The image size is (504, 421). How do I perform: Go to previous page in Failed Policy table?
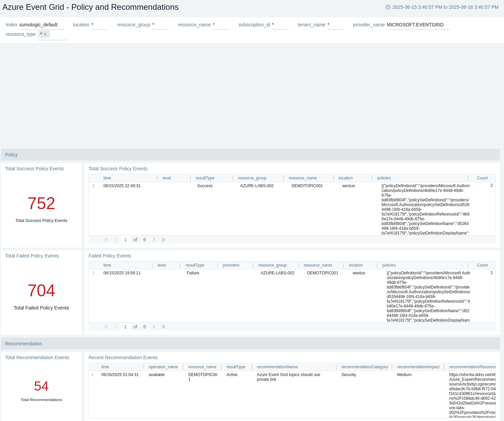click(x=116, y=327)
